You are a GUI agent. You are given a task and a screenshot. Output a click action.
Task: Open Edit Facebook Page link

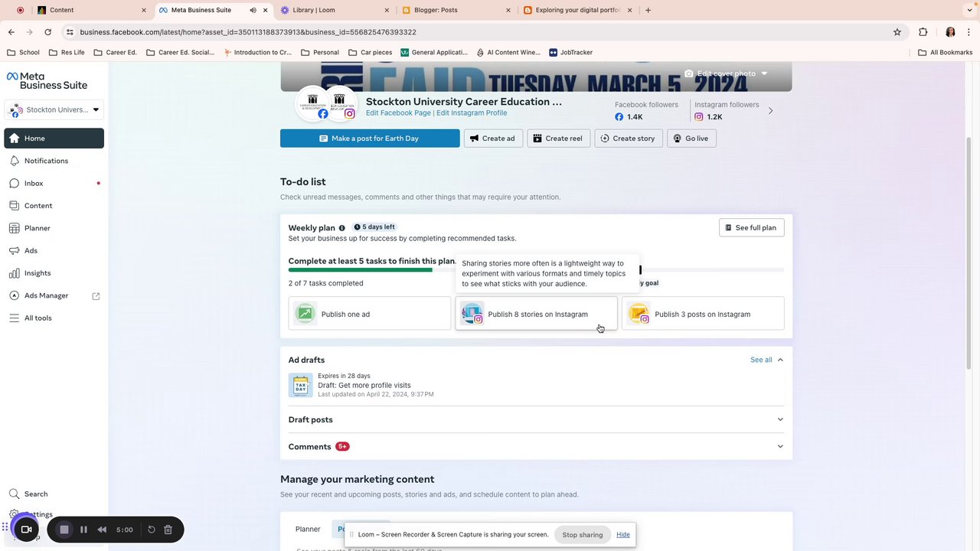click(398, 113)
